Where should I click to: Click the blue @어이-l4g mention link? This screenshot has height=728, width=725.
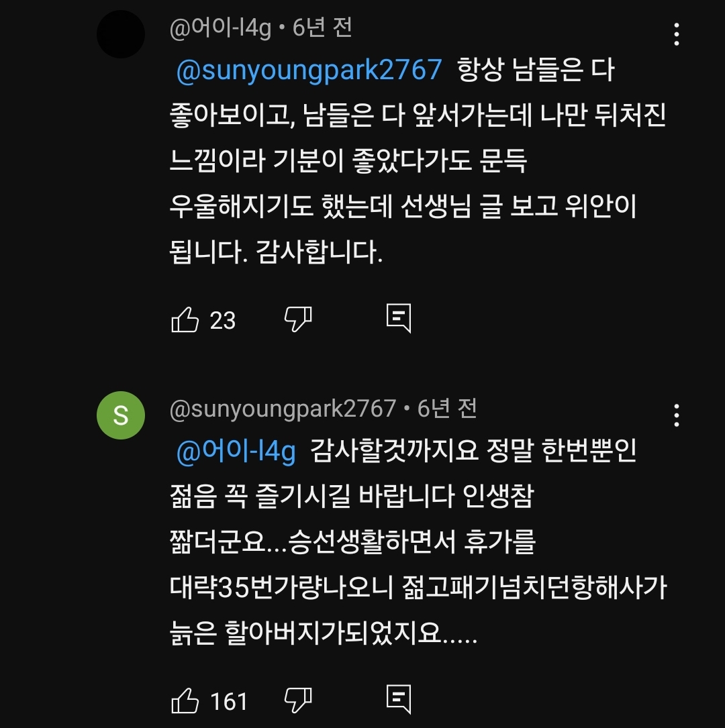pos(236,451)
